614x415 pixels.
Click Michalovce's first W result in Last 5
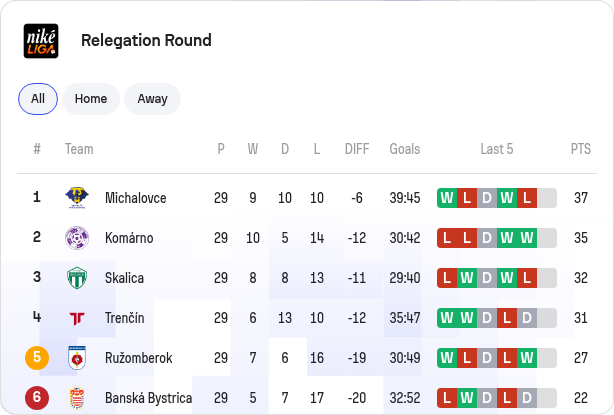[447, 198]
